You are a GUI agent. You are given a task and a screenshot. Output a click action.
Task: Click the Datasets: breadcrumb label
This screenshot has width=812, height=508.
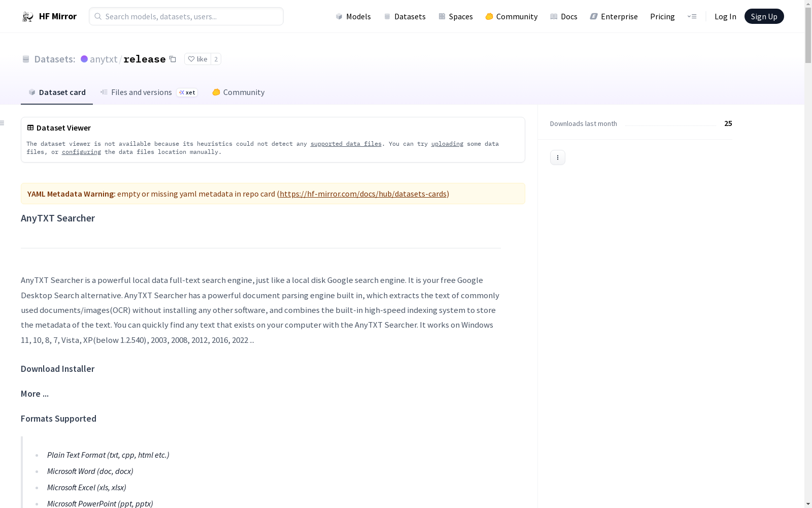click(55, 59)
